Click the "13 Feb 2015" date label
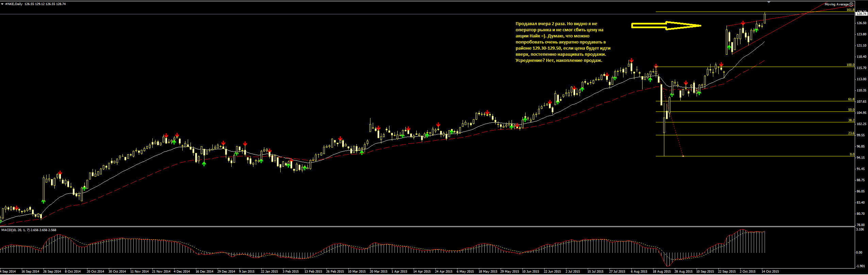 pyautogui.click(x=313, y=272)
